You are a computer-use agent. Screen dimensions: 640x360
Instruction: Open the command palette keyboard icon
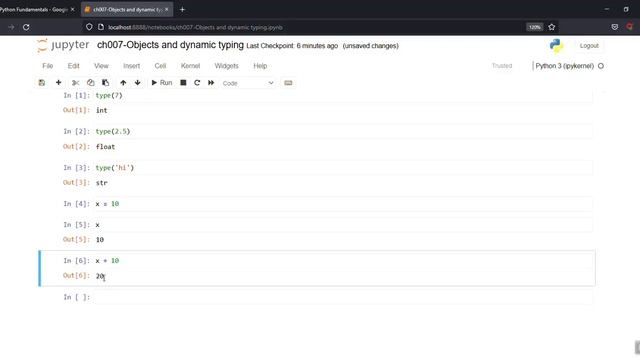click(288, 83)
